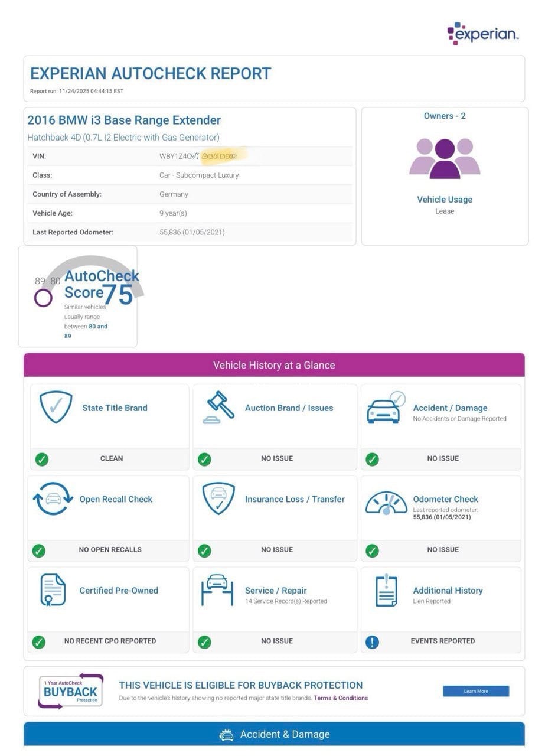Open the Accident & Damage section header
The image size is (545, 756).
point(274,734)
